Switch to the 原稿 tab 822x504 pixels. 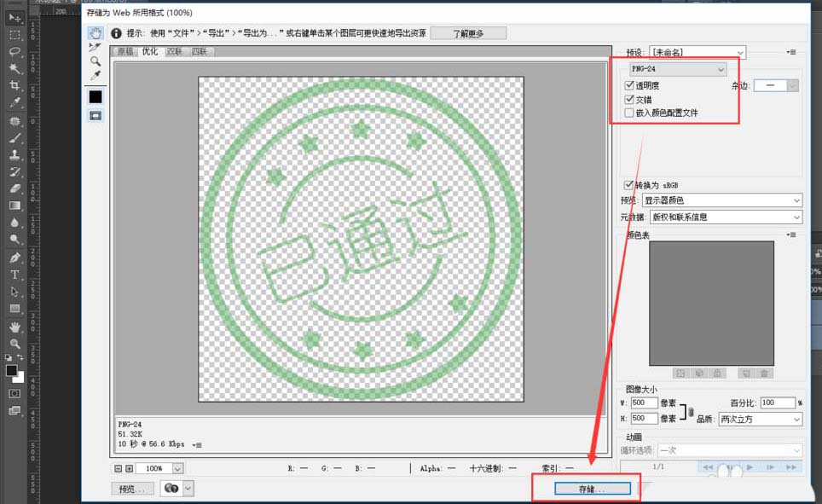pyautogui.click(x=126, y=50)
